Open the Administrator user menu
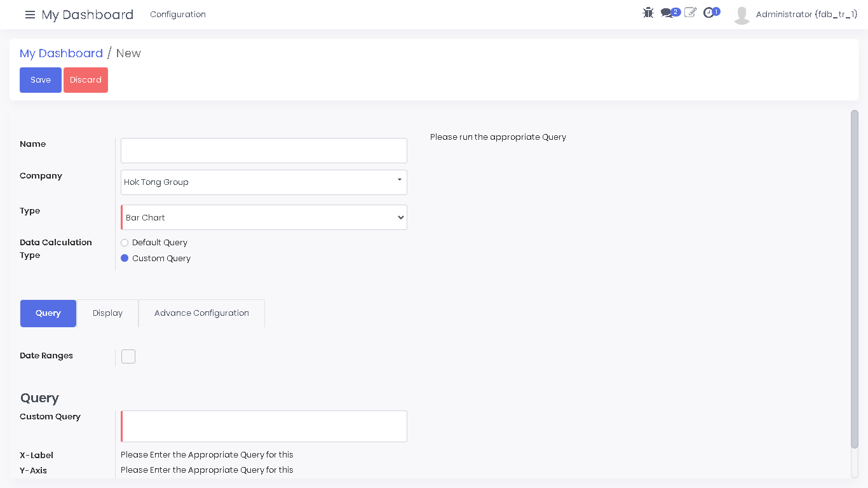 (x=806, y=15)
